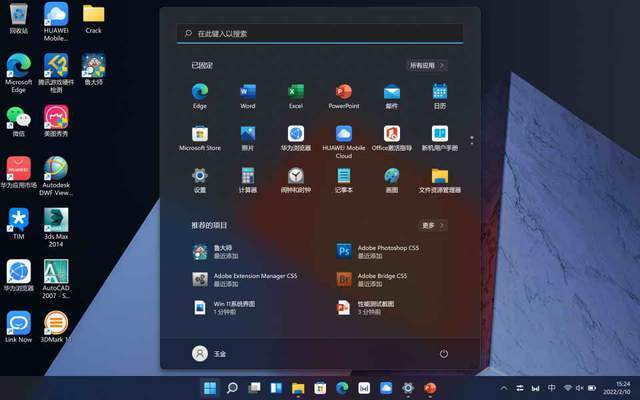
Task: Select the 3DMark 11 desktop icon
Action: (x=56, y=327)
